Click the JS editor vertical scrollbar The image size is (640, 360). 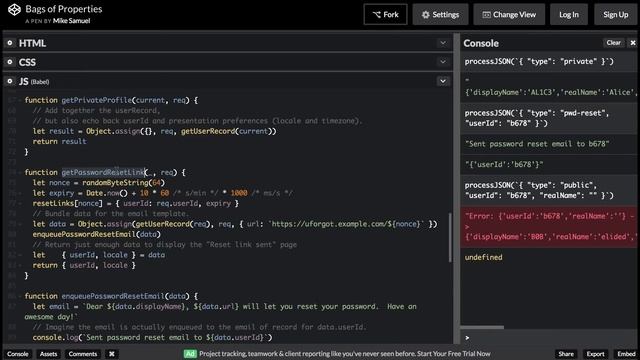point(450,237)
